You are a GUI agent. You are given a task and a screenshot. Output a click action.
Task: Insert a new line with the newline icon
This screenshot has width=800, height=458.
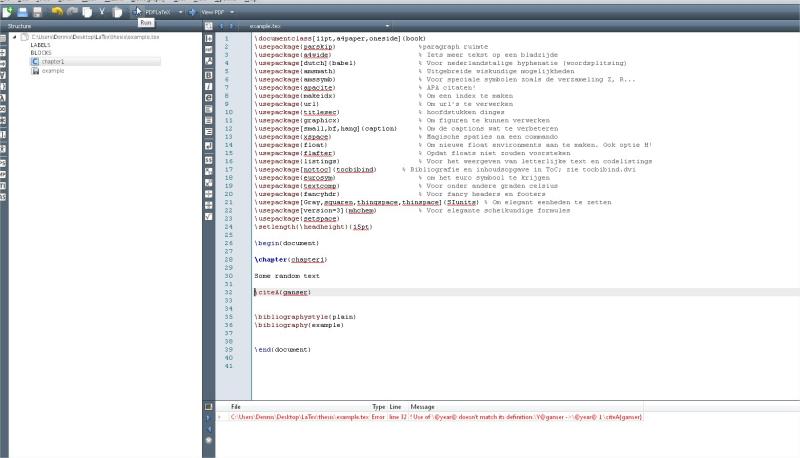[x=209, y=146]
